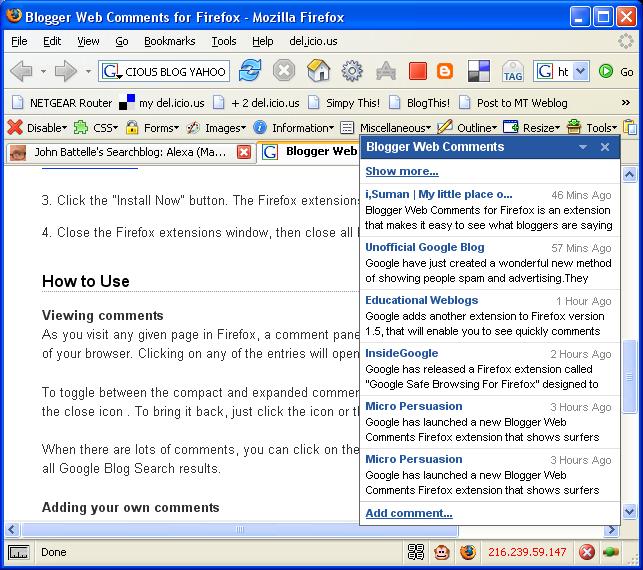Viewport: 643px width, 570px height.
Task: Click the red square toolbar icon
Action: (417, 71)
